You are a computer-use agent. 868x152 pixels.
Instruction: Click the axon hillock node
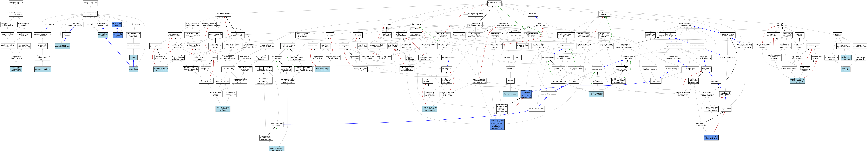click(133, 69)
